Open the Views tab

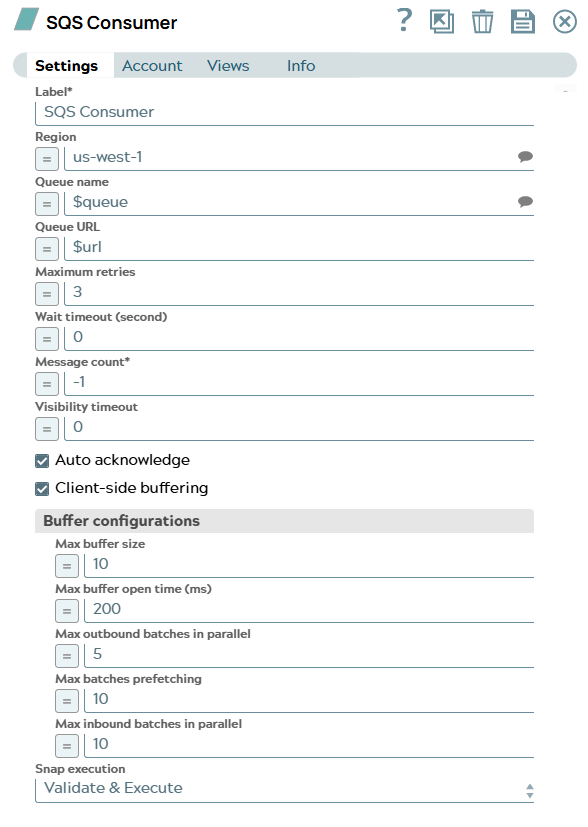click(x=228, y=65)
